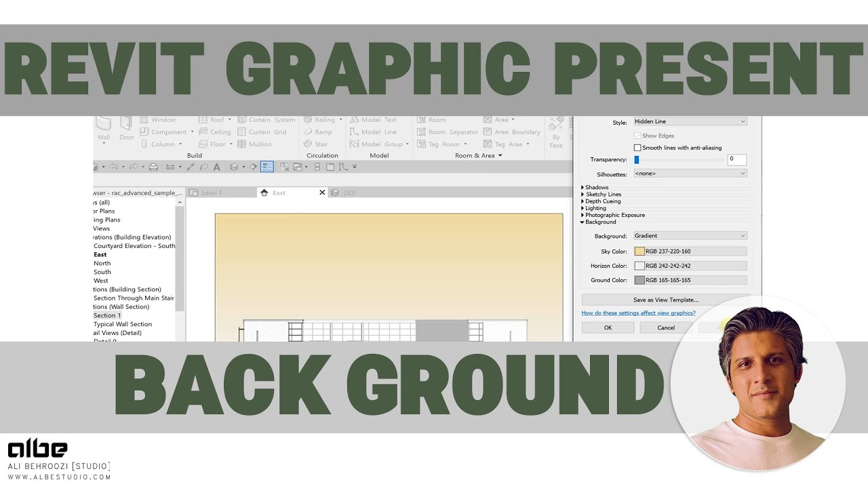Image resolution: width=868 pixels, height=488 pixels.
Task: Select Typical Wall Section in browser
Action: tap(123, 324)
